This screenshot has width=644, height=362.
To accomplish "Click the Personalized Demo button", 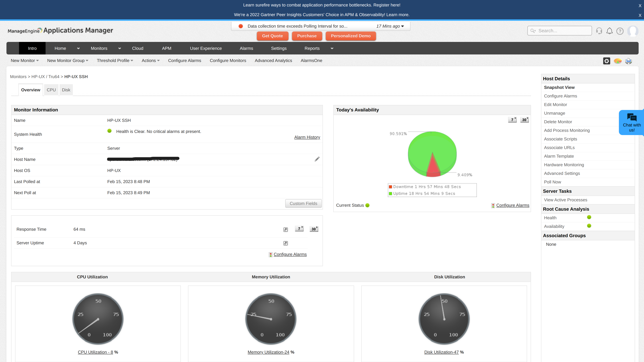I will [x=351, y=36].
